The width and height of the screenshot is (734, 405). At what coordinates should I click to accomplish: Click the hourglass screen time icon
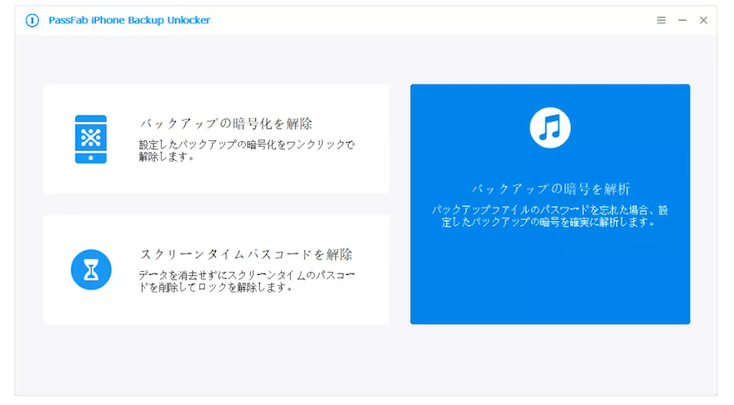point(91,270)
